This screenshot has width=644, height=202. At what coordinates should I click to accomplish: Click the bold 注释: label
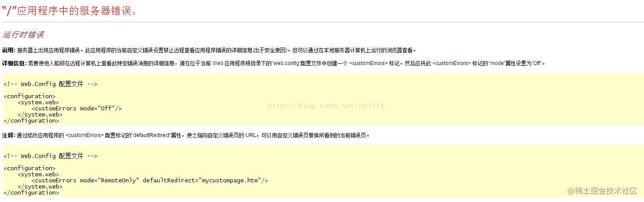pyautogui.click(x=9, y=135)
